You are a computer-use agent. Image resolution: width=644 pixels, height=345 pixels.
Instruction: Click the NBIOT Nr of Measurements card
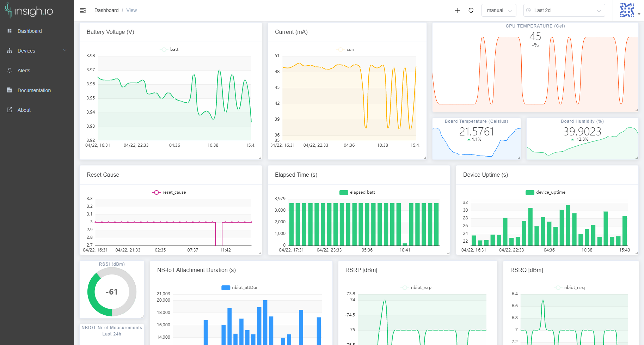tap(112, 334)
